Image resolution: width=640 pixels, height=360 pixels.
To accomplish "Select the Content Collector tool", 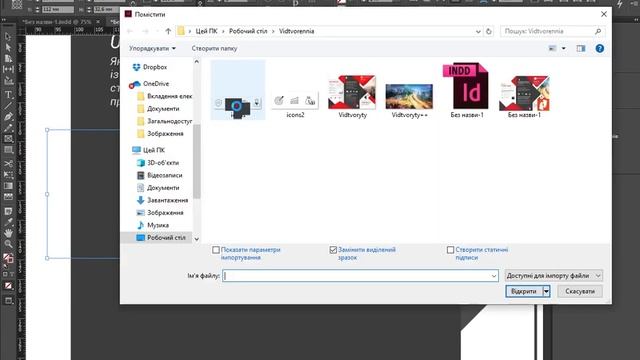I will click(8, 80).
